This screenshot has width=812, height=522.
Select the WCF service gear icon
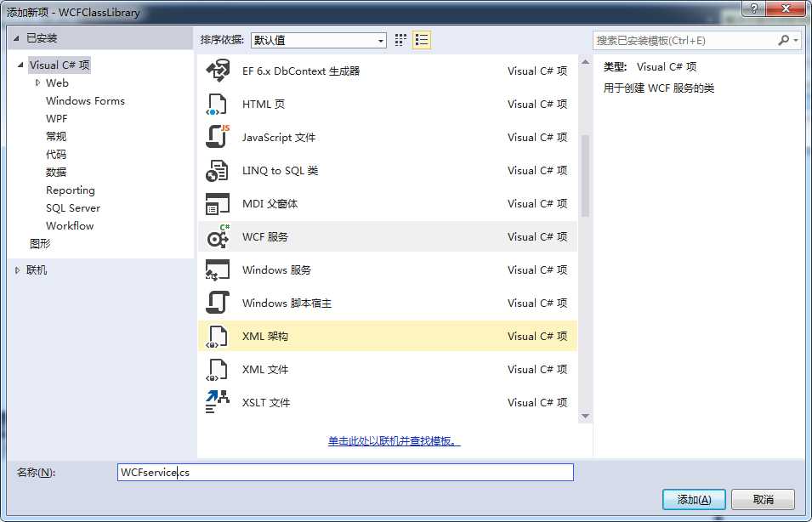pyautogui.click(x=218, y=236)
